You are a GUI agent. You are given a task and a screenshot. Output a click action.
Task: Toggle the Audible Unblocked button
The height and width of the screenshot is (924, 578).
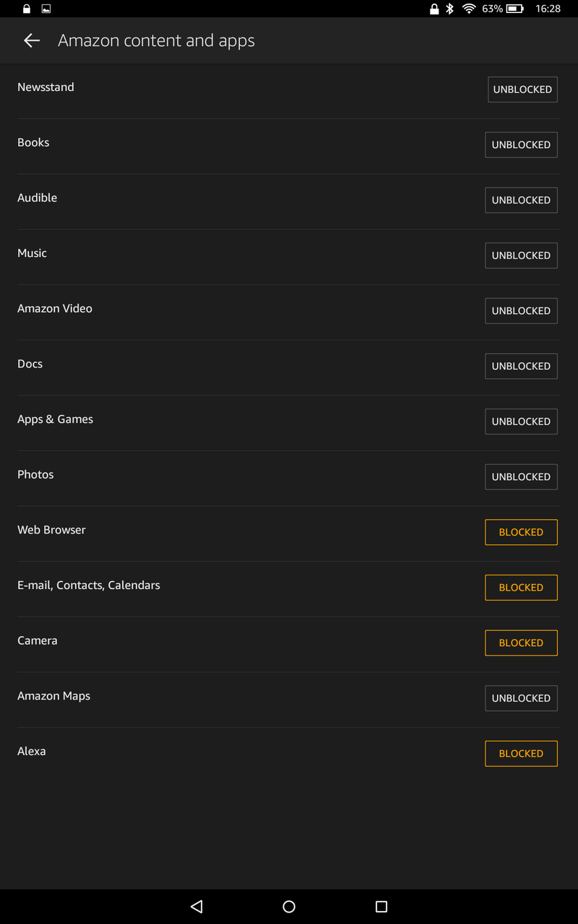(521, 200)
